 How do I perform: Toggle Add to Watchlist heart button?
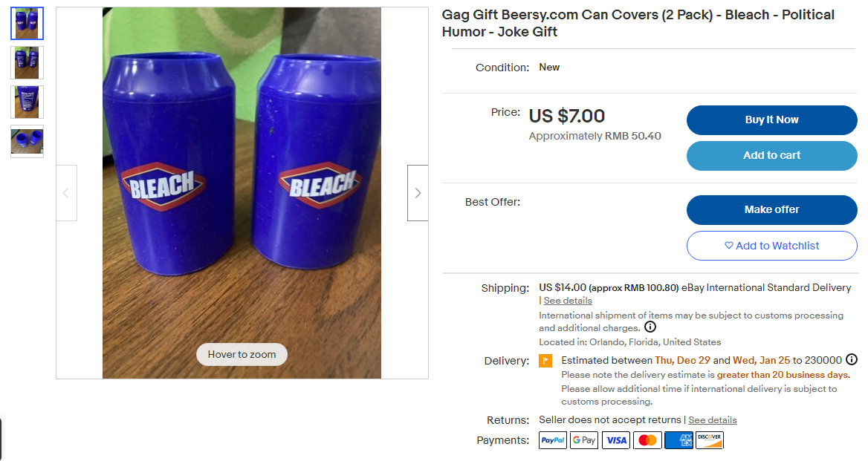771,246
